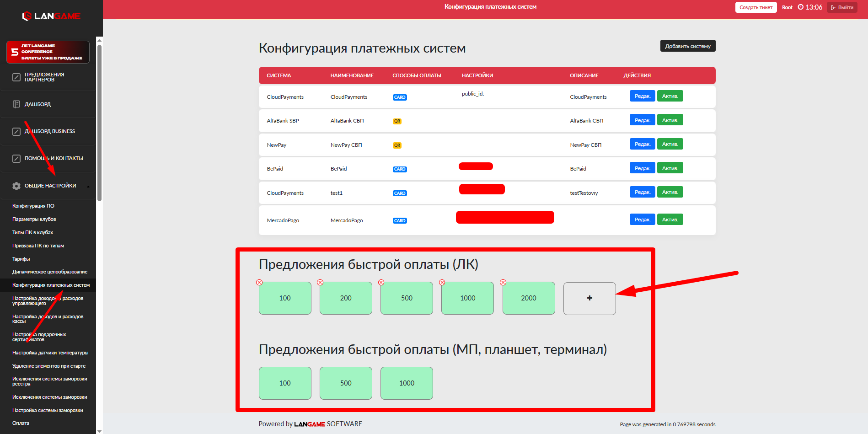Edit the AlfaBank SBP payment system
Image resolution: width=868 pixels, height=434 pixels.
[x=643, y=120]
